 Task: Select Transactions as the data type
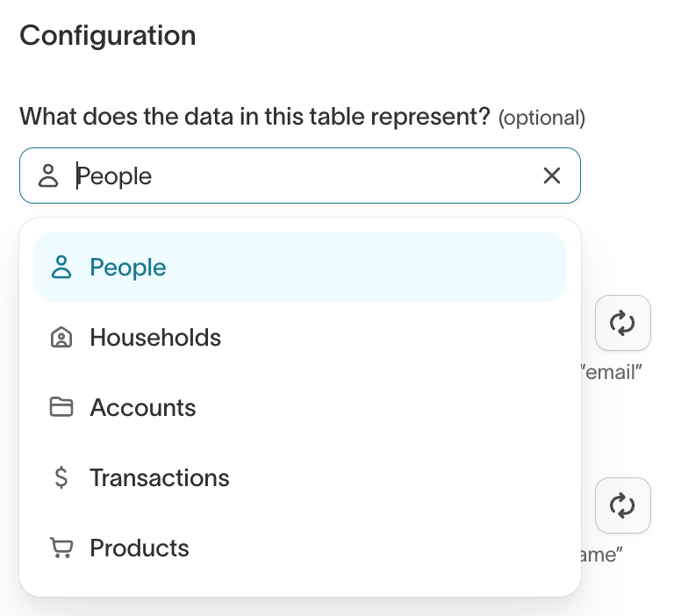[160, 478]
